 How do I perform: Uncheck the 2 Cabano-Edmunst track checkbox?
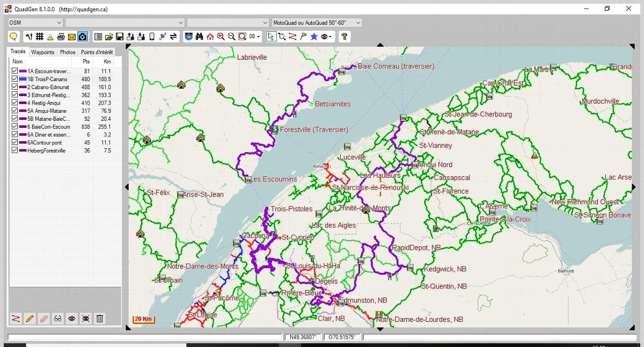pyautogui.click(x=14, y=87)
